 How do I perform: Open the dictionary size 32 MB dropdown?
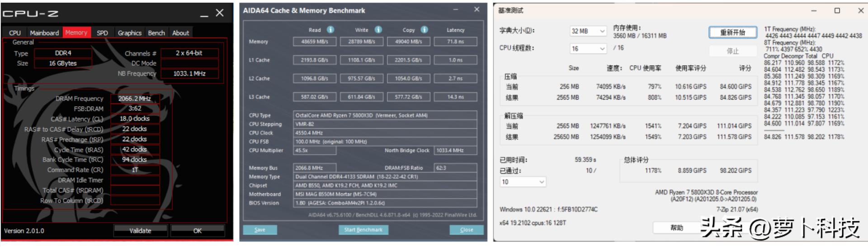[588, 31]
